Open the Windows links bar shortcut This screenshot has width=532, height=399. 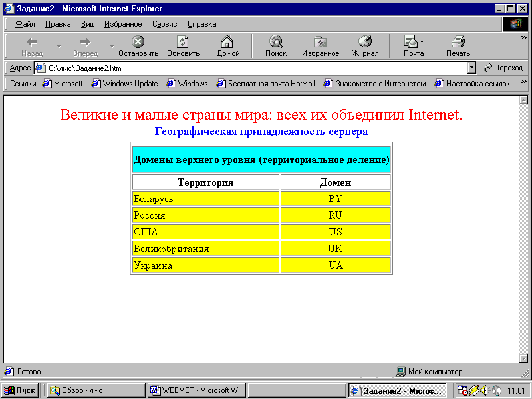188,84
